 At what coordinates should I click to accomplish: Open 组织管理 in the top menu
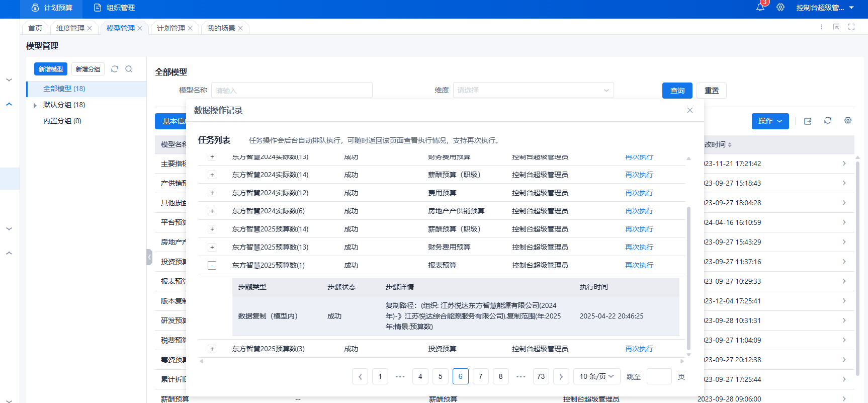tap(115, 8)
